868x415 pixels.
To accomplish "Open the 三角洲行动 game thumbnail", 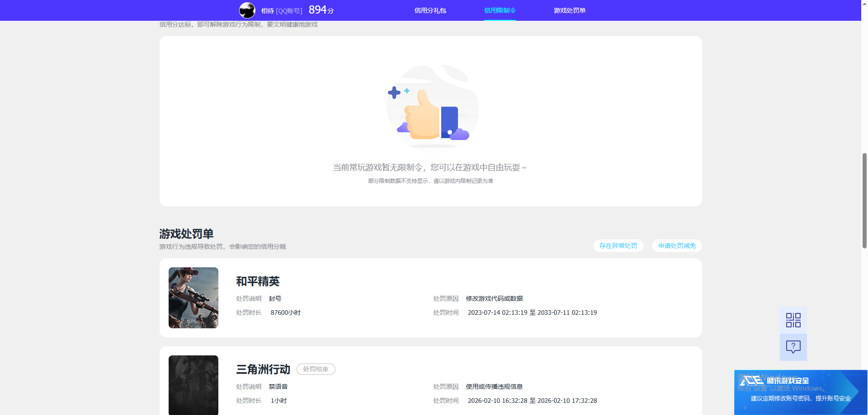I will (193, 385).
